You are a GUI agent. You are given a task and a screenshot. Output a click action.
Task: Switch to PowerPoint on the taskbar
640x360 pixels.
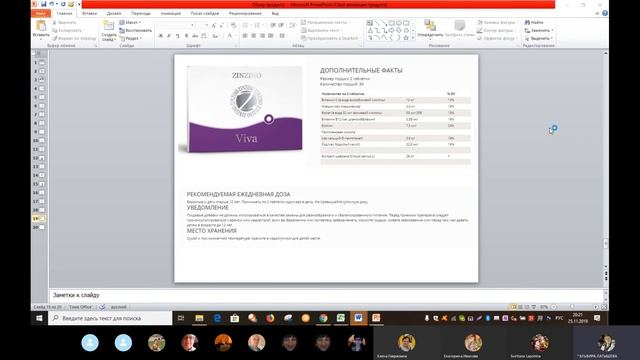coord(376,318)
